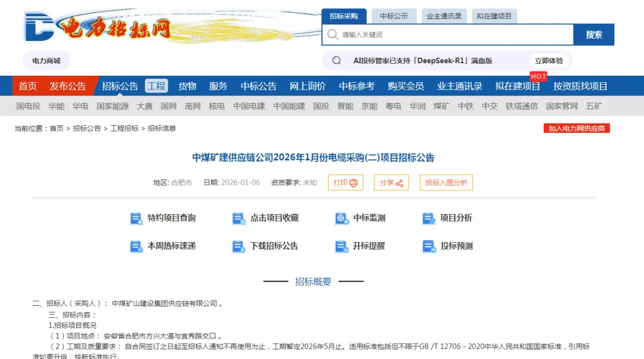
Task: Click the blue 搜索 button
Action: 594,35
